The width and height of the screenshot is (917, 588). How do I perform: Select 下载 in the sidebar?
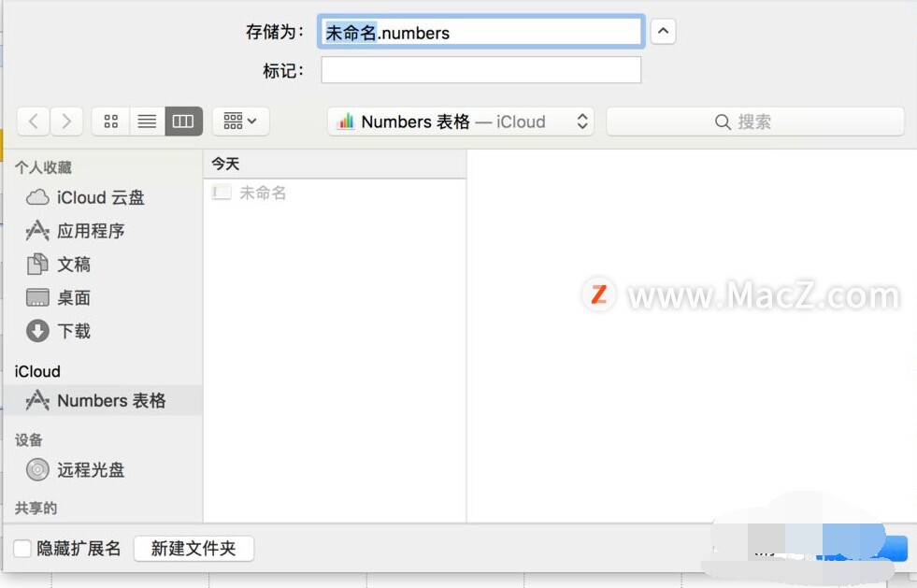pyautogui.click(x=103, y=331)
